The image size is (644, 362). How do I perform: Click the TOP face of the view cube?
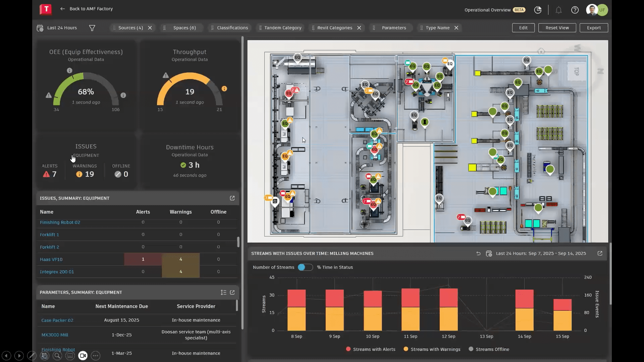[x=577, y=71]
